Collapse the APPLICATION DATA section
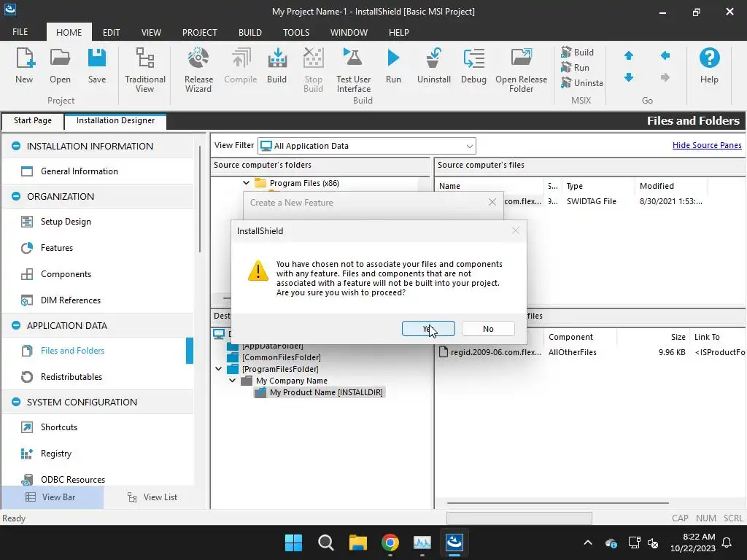Screen dimensions: 747x560 pyautogui.click(x=16, y=325)
